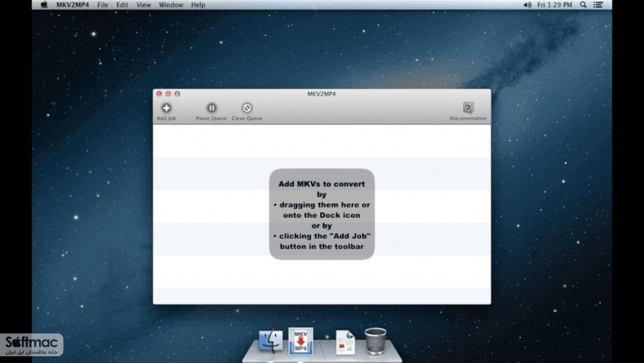
Task: Open the View menu
Action: tap(144, 5)
